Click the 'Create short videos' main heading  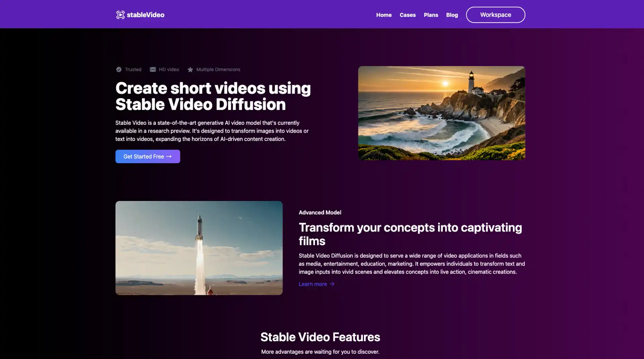pyautogui.click(x=213, y=96)
